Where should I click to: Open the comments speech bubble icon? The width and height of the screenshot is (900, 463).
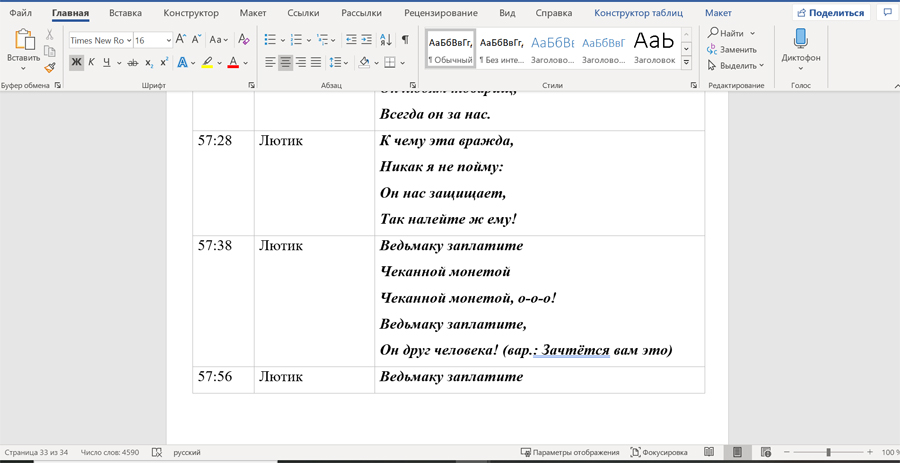point(887,13)
